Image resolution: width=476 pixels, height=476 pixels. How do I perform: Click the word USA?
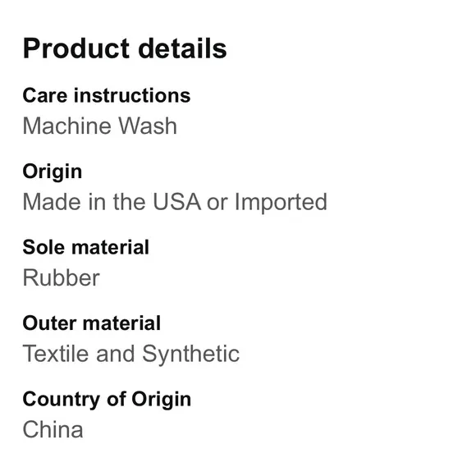click(176, 202)
